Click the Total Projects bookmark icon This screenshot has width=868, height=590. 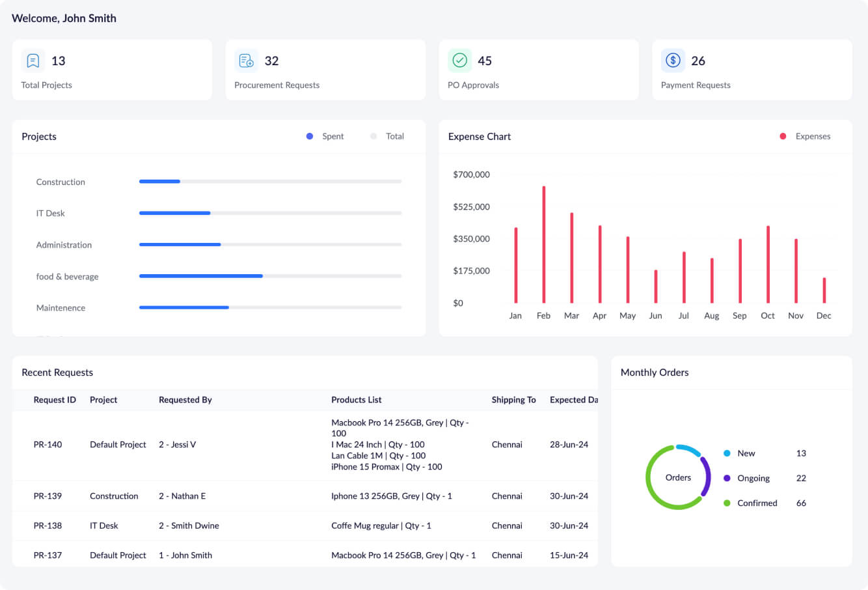(33, 61)
